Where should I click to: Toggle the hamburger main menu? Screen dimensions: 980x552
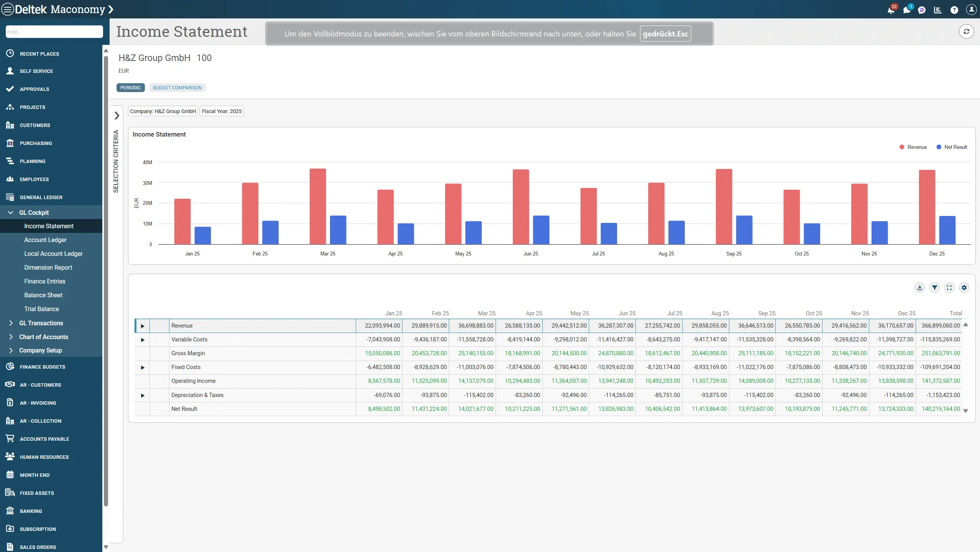pos(8,9)
